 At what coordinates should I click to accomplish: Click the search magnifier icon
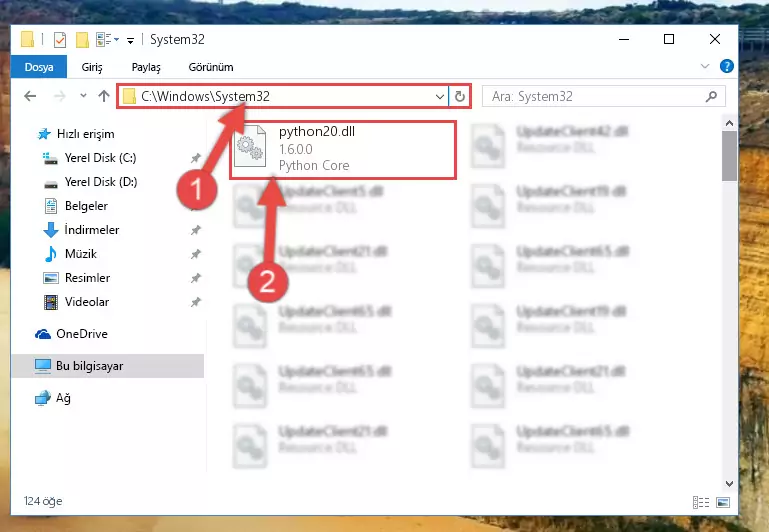click(712, 97)
